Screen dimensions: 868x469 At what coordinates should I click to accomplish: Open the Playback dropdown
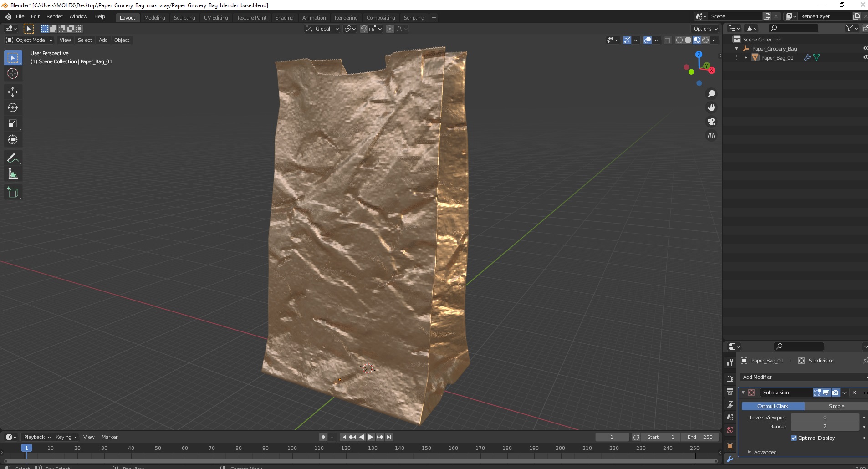pyautogui.click(x=37, y=437)
